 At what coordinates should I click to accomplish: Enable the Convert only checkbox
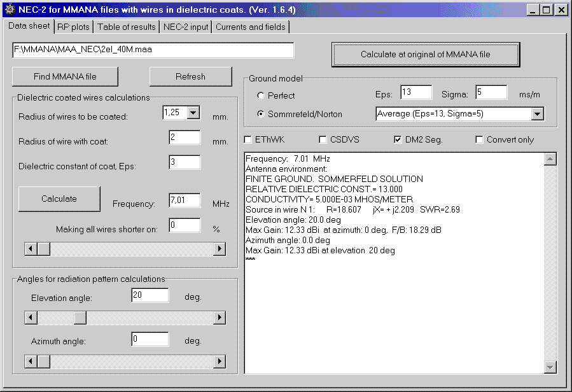click(x=480, y=140)
